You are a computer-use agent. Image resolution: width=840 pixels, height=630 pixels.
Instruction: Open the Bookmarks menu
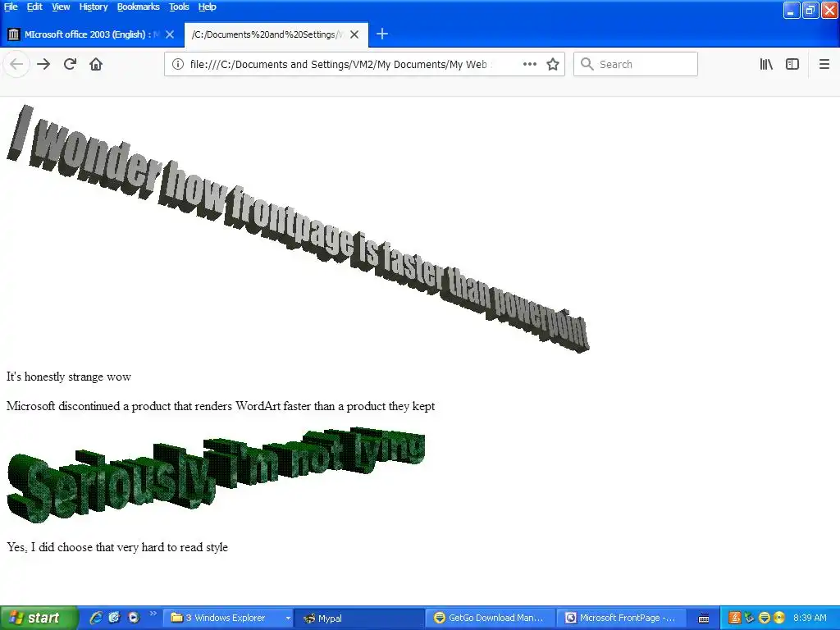[138, 7]
